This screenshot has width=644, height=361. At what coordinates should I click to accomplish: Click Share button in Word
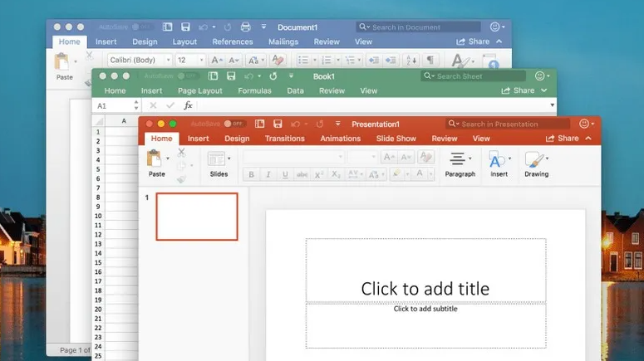click(473, 41)
